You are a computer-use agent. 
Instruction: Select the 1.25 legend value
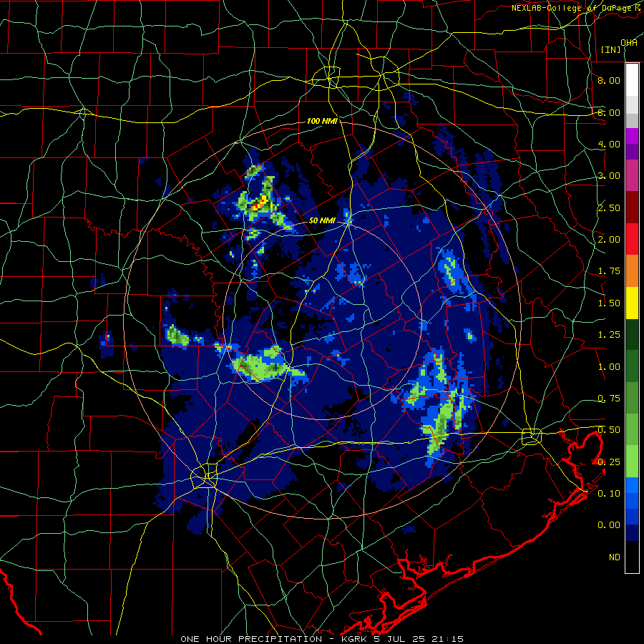tap(609, 335)
